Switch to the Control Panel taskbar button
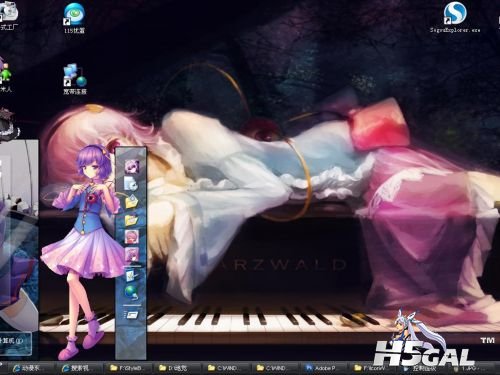The width and height of the screenshot is (500, 375). click(x=422, y=369)
